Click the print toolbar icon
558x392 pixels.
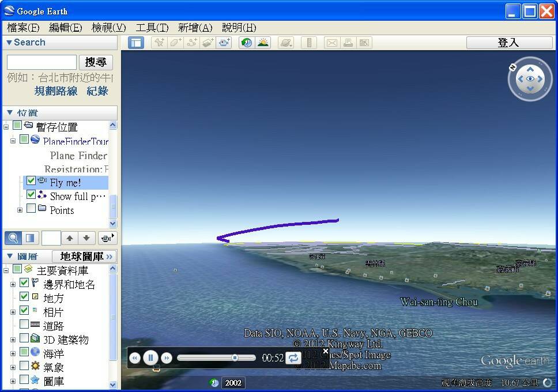348,43
